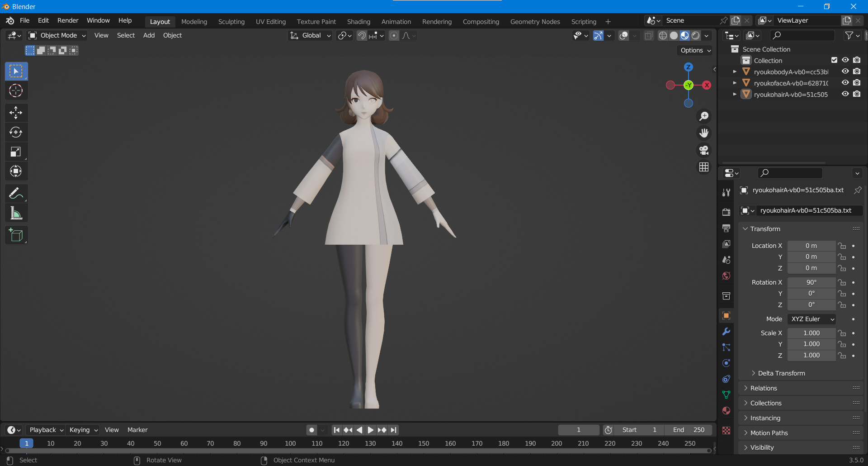
Task: Open the Tool properties tab
Action: pos(726,192)
